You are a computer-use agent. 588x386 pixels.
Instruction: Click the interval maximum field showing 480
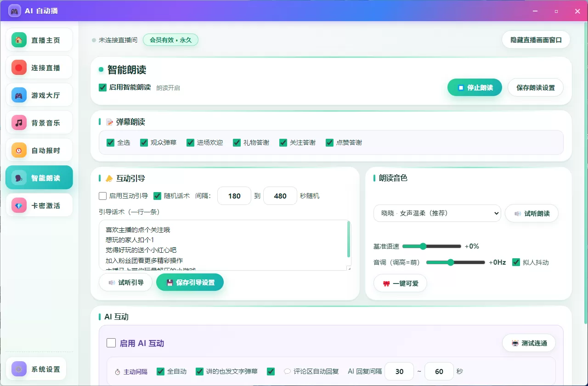[280, 196]
